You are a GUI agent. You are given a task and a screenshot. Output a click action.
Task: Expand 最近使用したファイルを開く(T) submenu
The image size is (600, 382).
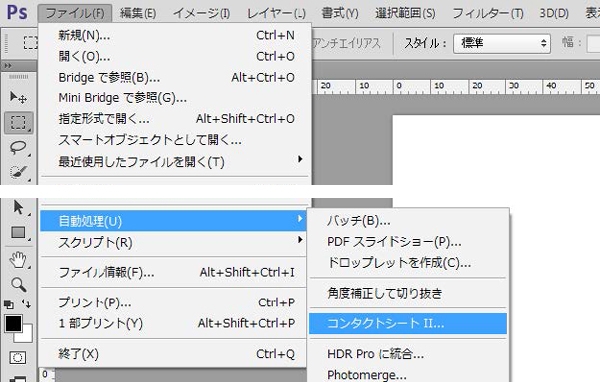pyautogui.click(x=176, y=162)
